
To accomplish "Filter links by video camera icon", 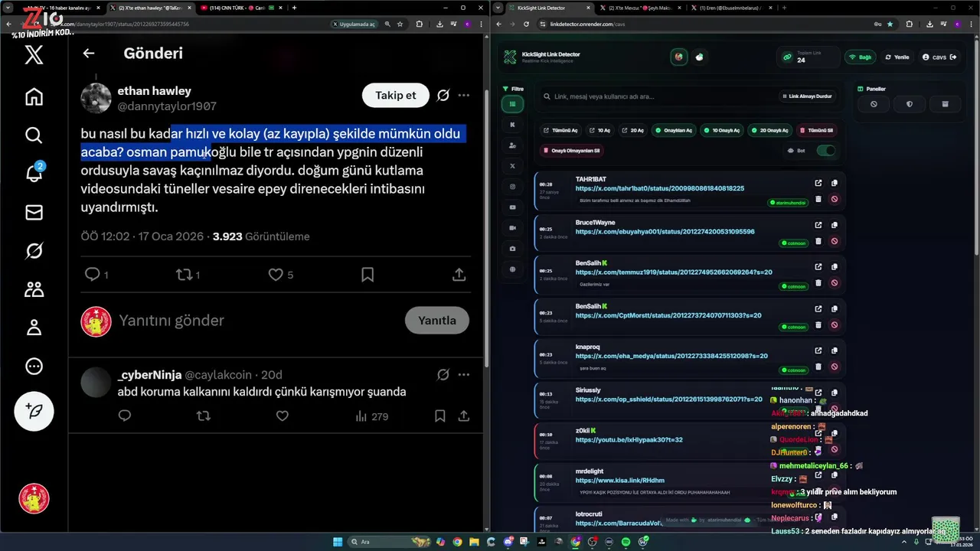I will pyautogui.click(x=512, y=227).
